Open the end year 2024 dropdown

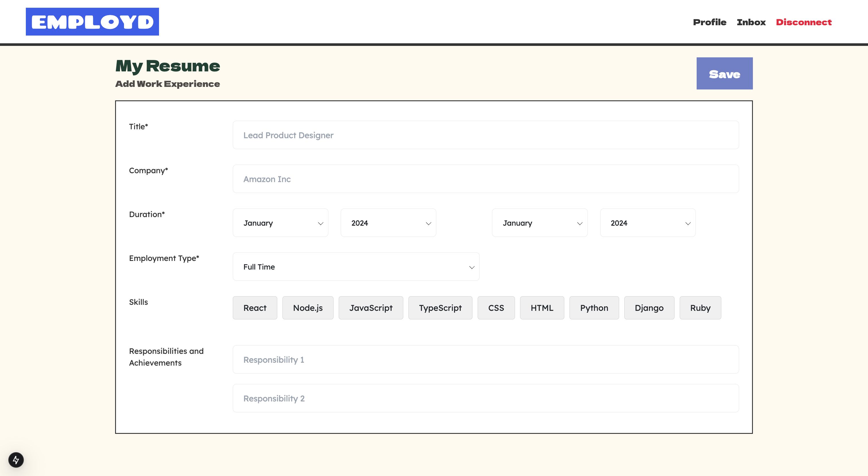pyautogui.click(x=648, y=223)
